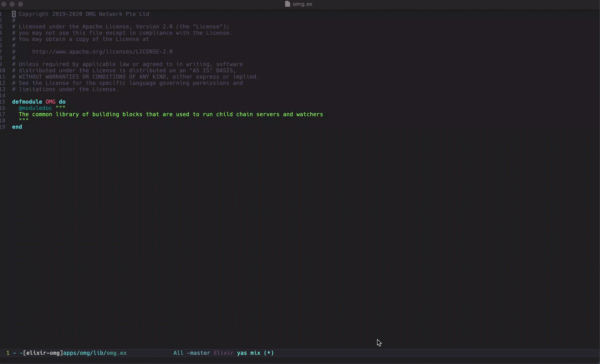Click the yellow minimize window button
Screen dimensions: 600x364
click(x=12, y=4)
